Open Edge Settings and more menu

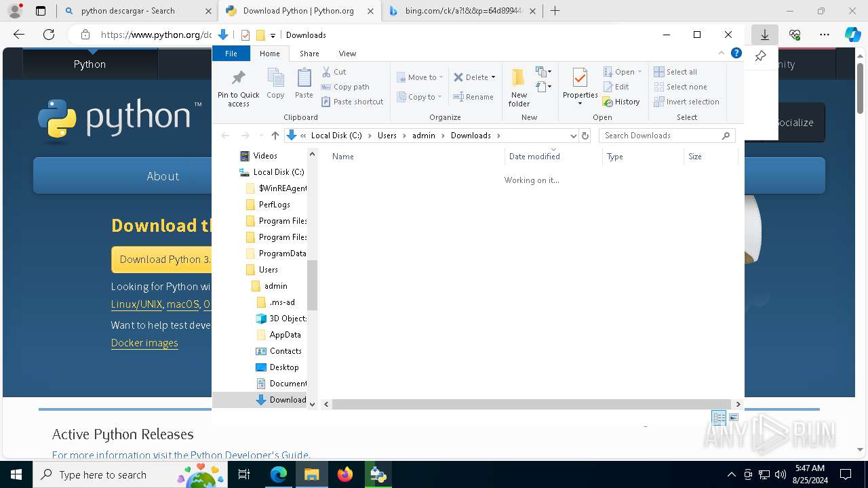click(x=824, y=35)
